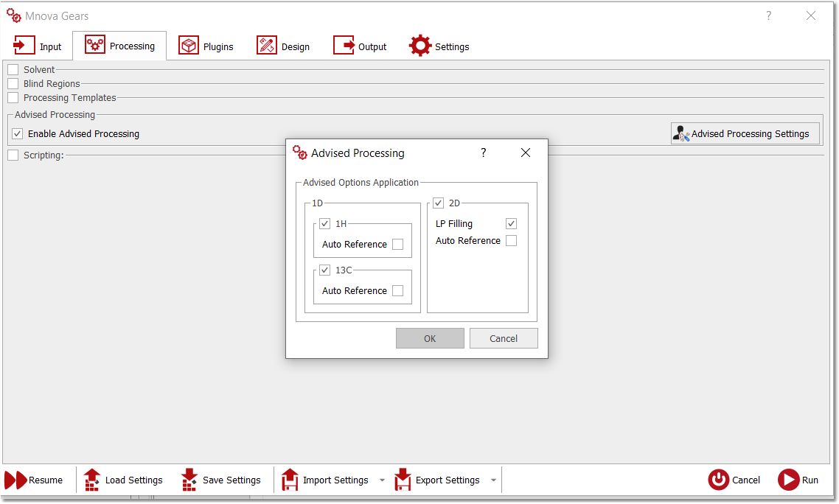839x504 pixels.
Task: Uncheck Enable Advised Processing
Action: [x=18, y=134]
